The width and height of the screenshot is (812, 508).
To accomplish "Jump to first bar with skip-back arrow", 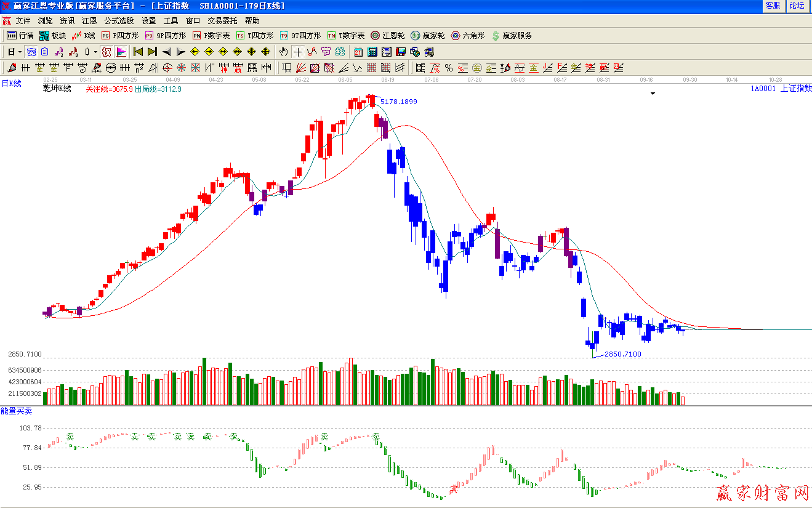I will tap(139, 52).
